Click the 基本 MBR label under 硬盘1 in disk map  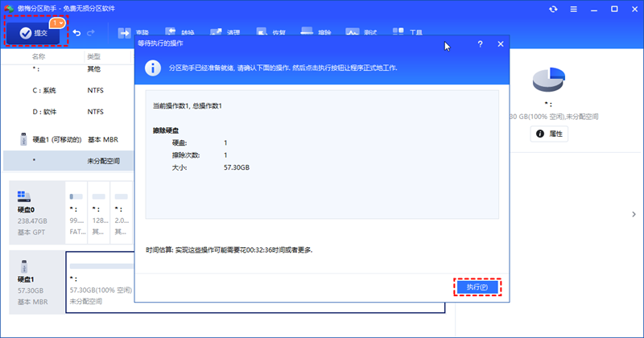point(32,302)
